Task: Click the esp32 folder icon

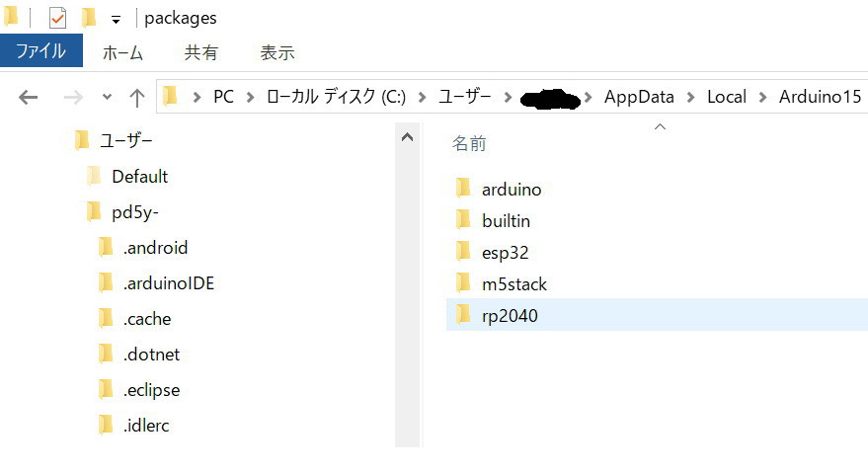Action: click(x=462, y=252)
